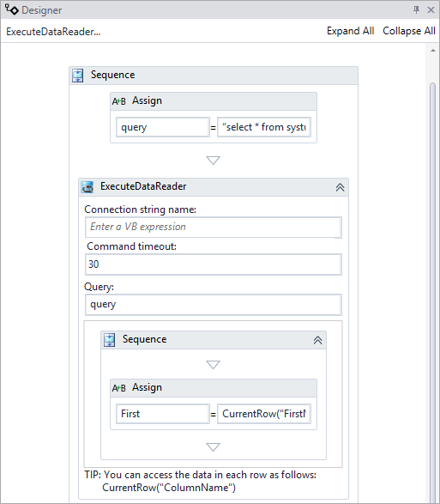Click the drop arrow above inner Assign
The width and height of the screenshot is (440, 504).
pos(214,365)
